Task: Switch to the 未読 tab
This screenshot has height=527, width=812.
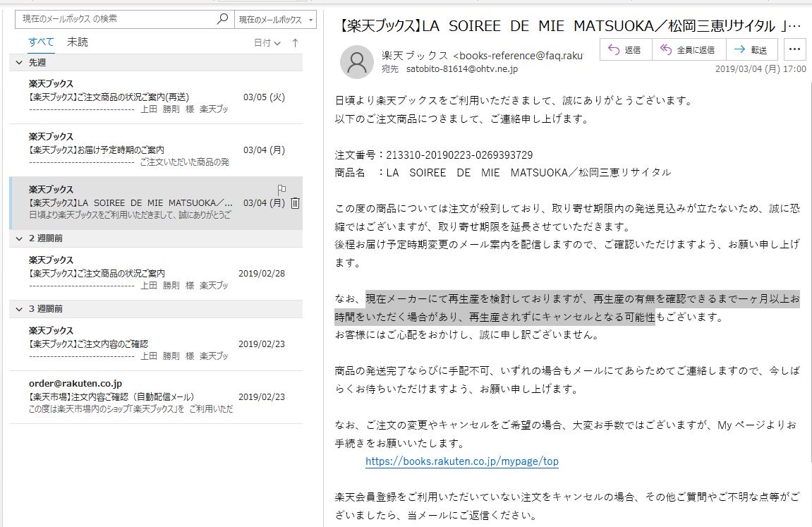Action: 78,42
